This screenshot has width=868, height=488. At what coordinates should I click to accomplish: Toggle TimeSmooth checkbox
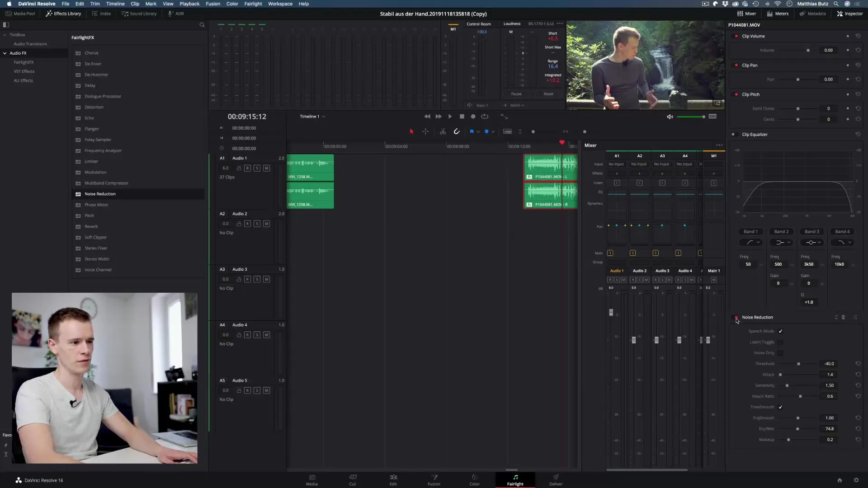[x=780, y=407]
